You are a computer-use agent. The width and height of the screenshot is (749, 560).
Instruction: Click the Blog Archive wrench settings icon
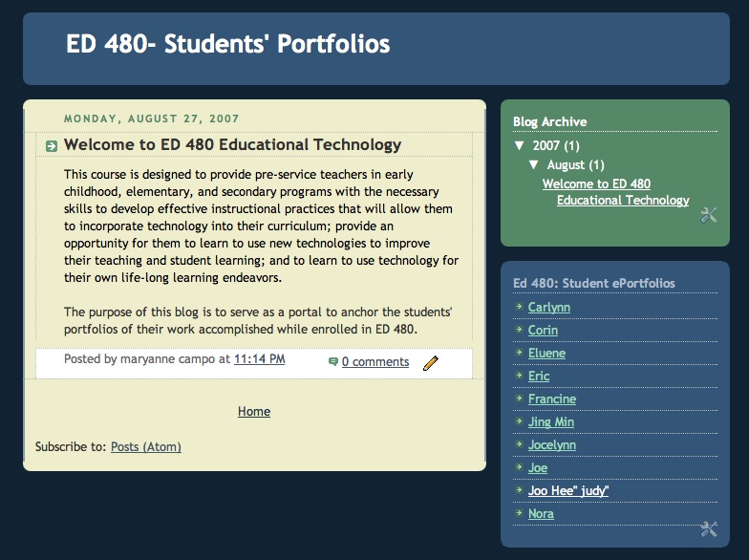point(708,215)
